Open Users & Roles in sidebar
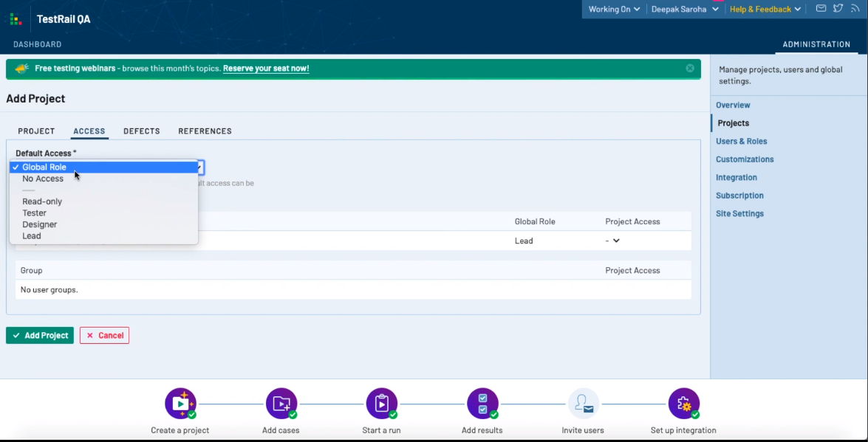The image size is (868, 442). point(741,142)
